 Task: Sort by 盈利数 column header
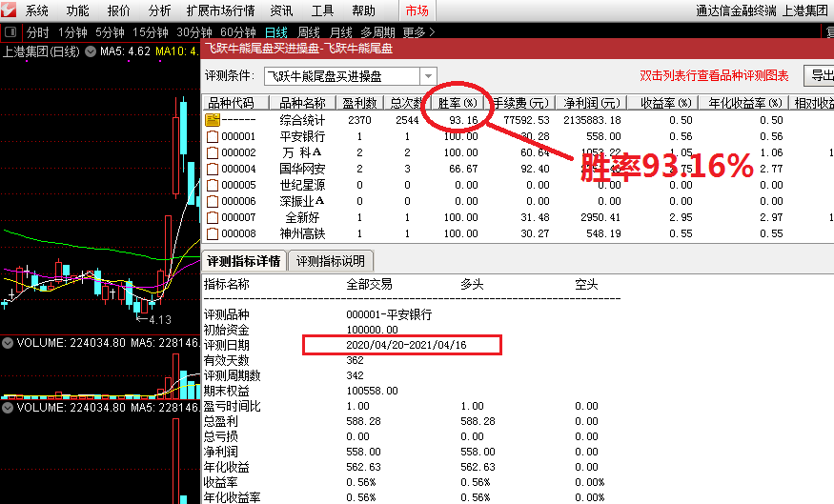point(359,103)
